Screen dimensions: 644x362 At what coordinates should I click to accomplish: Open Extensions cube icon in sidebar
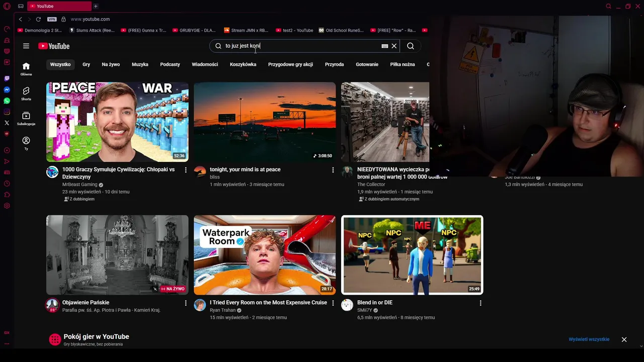click(7, 195)
